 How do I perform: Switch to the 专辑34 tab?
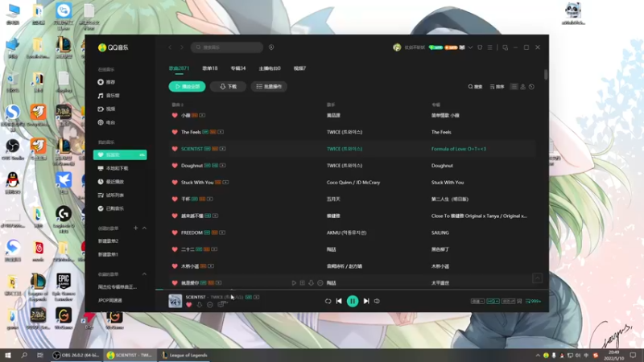237,68
